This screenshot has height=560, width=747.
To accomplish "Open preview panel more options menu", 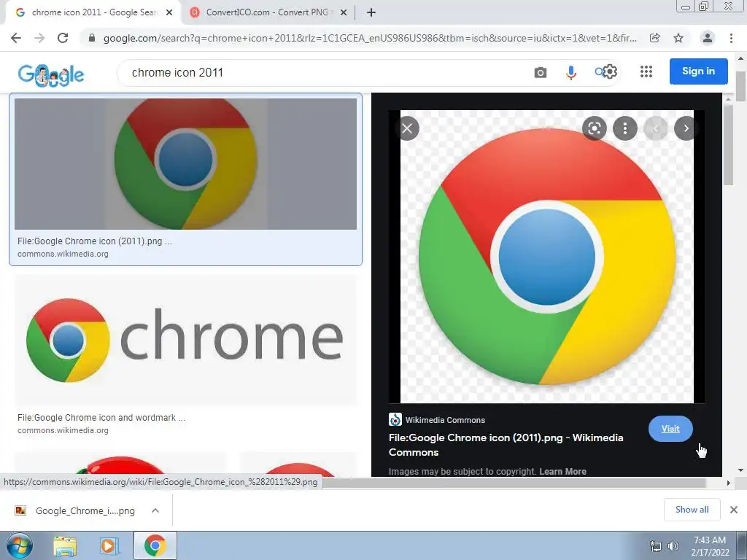I will 624,128.
